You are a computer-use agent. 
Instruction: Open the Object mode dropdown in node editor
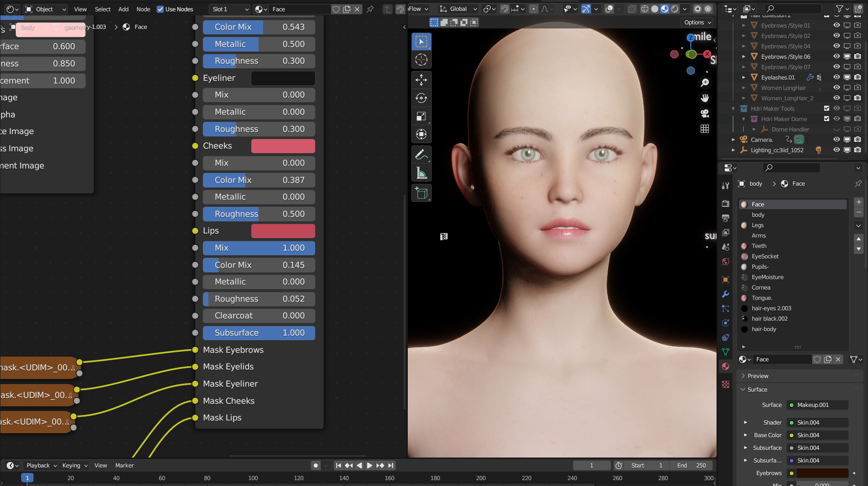pos(46,9)
